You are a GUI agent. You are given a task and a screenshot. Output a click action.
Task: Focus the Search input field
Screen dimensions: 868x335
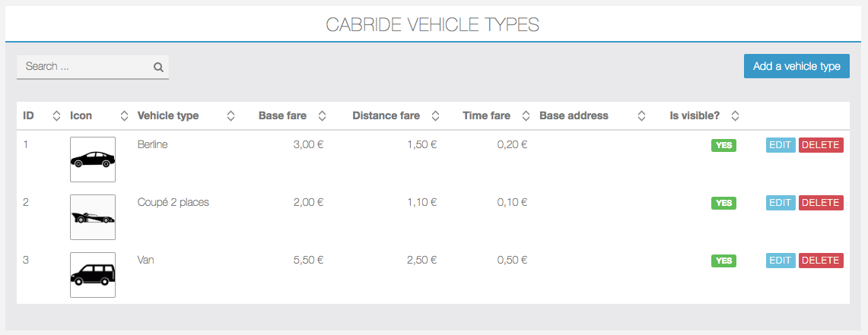pyautogui.click(x=93, y=67)
